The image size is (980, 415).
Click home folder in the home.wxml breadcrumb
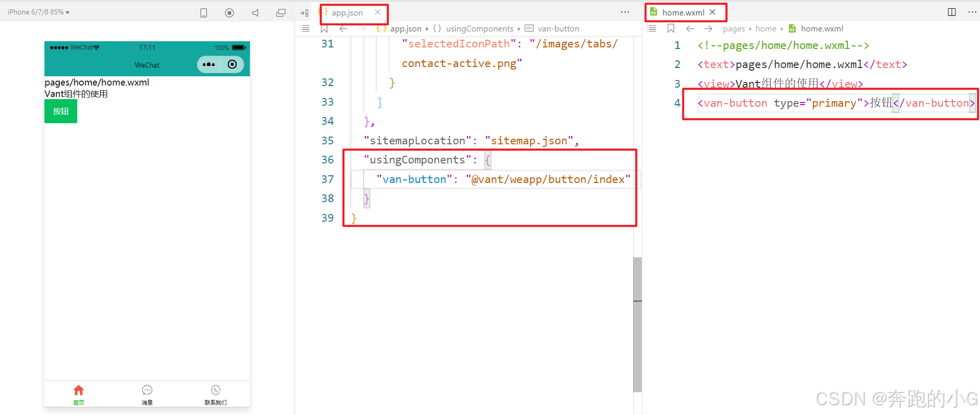tap(766, 29)
